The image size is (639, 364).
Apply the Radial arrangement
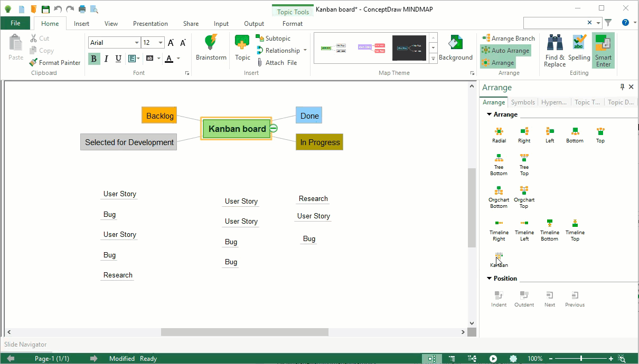tap(499, 136)
